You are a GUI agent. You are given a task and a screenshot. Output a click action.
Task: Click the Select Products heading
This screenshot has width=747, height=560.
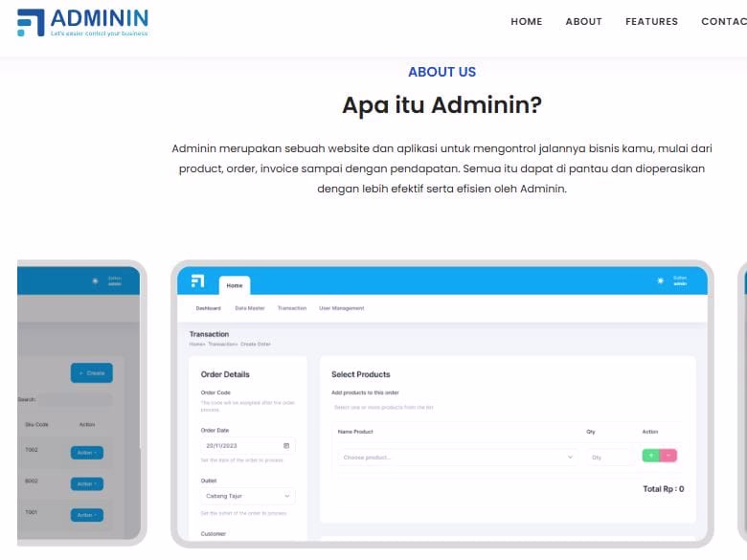(x=361, y=374)
